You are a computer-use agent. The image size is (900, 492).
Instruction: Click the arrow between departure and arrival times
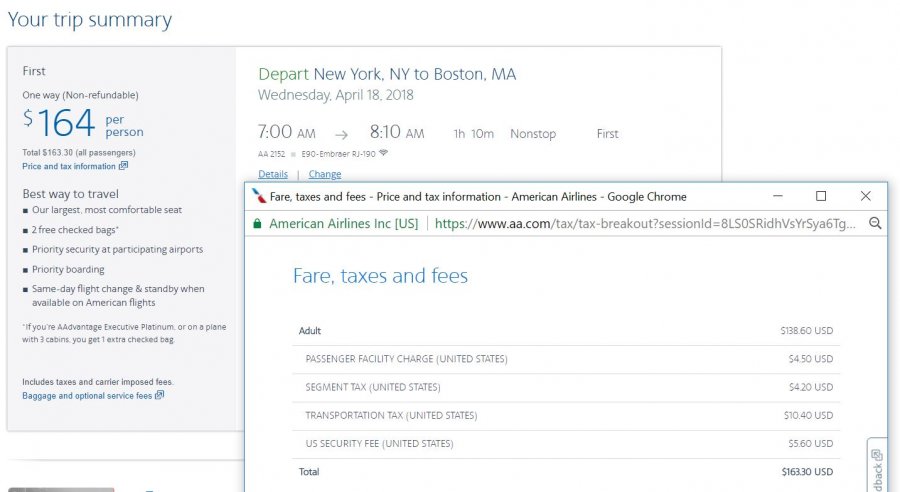[342, 135]
